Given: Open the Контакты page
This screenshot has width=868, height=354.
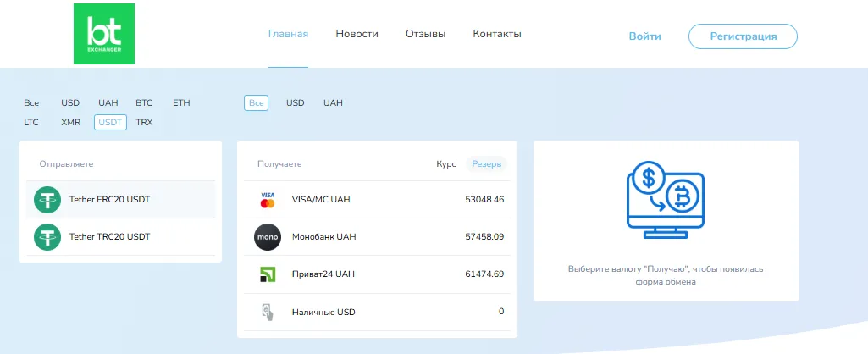Looking at the screenshot, I should 497,34.
